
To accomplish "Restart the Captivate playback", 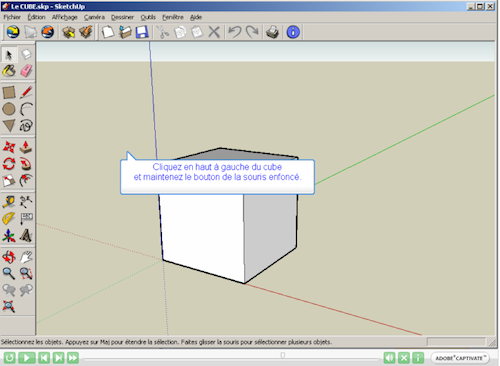I will coord(9,358).
